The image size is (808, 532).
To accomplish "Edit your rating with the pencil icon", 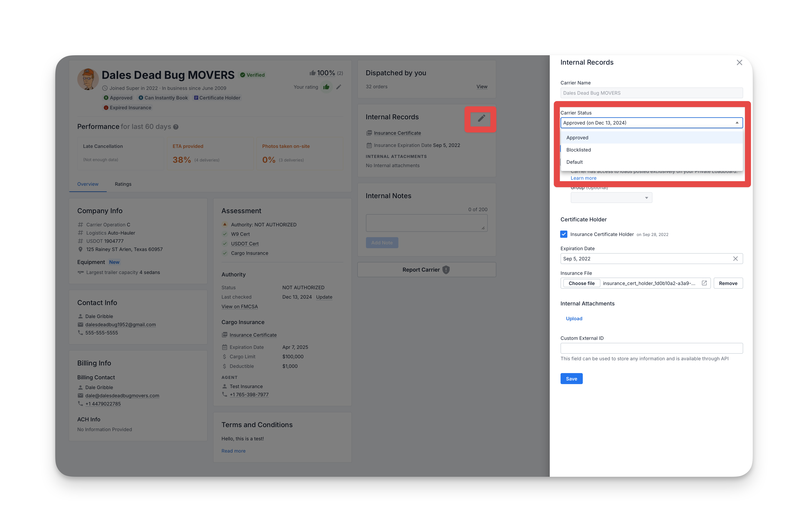I will (x=339, y=87).
